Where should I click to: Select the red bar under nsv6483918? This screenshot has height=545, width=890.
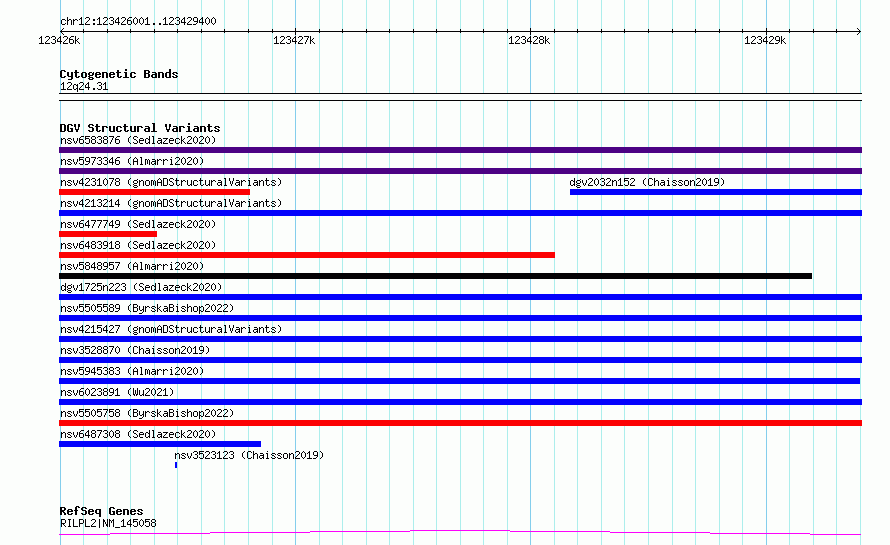[x=307, y=255]
